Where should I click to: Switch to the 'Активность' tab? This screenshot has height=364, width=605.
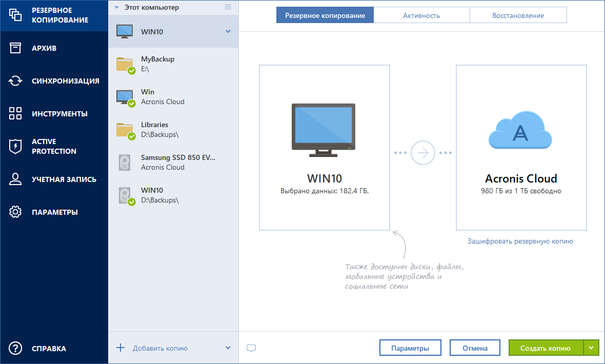(x=421, y=15)
